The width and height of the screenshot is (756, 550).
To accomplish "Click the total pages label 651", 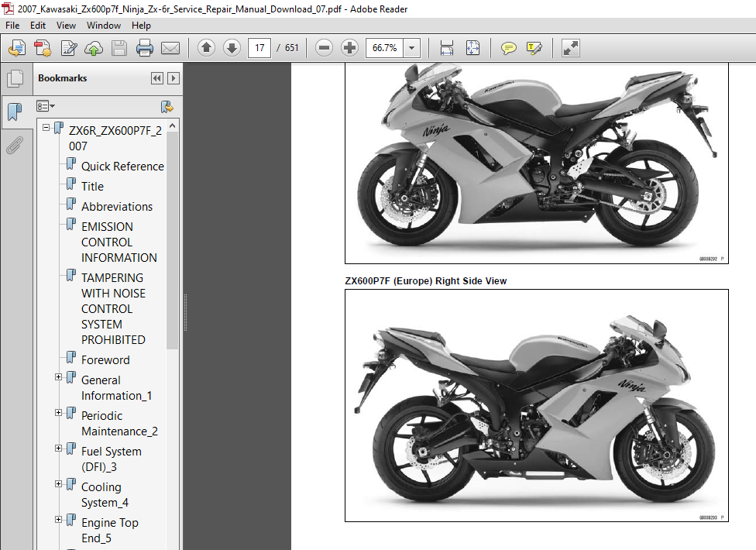I will pos(292,48).
